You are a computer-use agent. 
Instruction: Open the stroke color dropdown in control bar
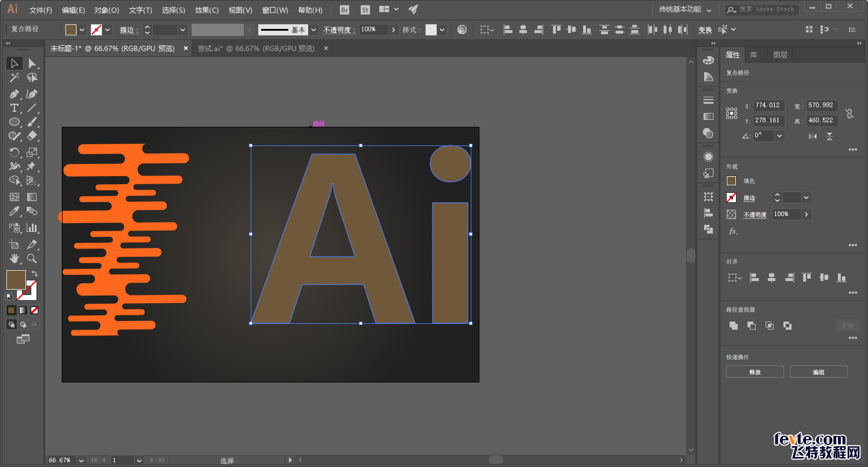point(107,30)
